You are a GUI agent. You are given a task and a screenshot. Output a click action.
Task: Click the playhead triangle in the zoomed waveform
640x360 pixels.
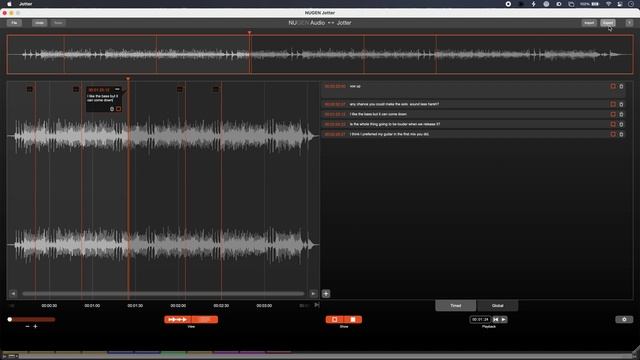128,78
